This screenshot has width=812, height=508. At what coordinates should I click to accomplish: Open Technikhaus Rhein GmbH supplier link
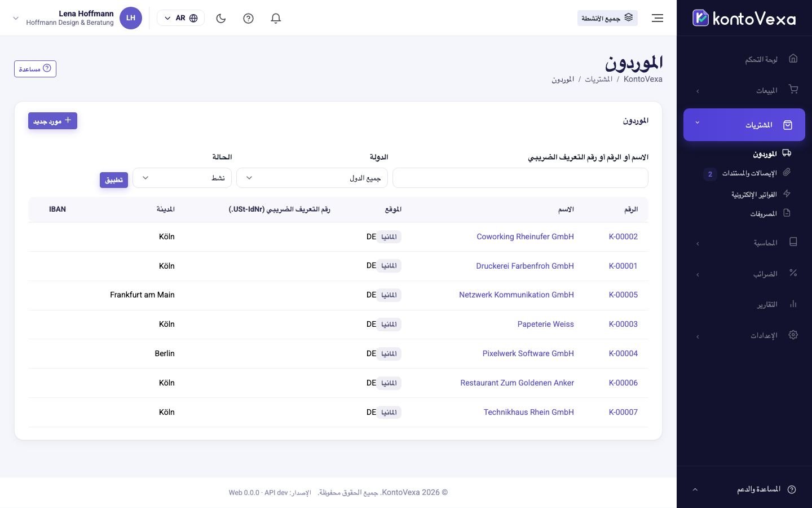tap(528, 412)
